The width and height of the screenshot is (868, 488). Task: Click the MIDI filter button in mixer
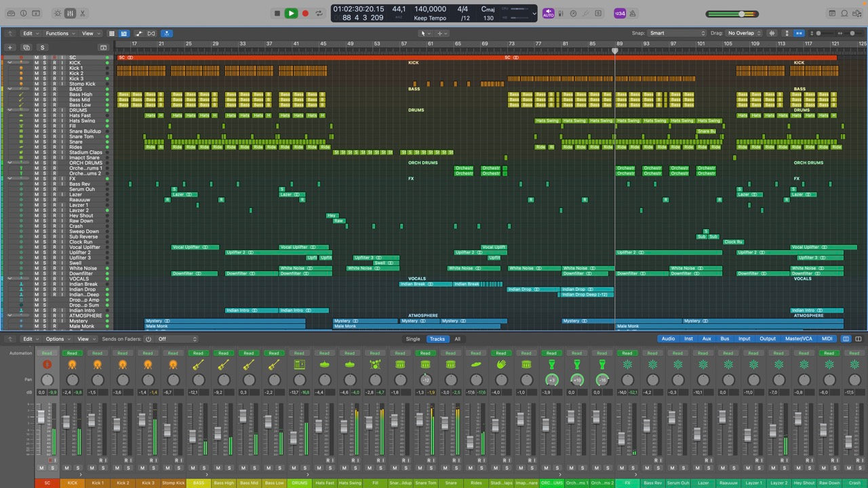[827, 339]
